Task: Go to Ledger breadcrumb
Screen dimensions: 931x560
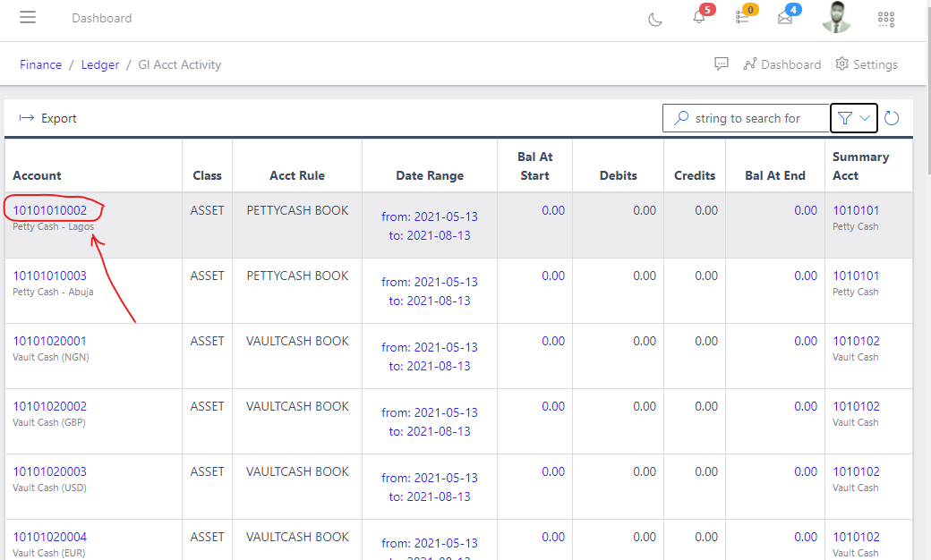Action: [x=100, y=64]
